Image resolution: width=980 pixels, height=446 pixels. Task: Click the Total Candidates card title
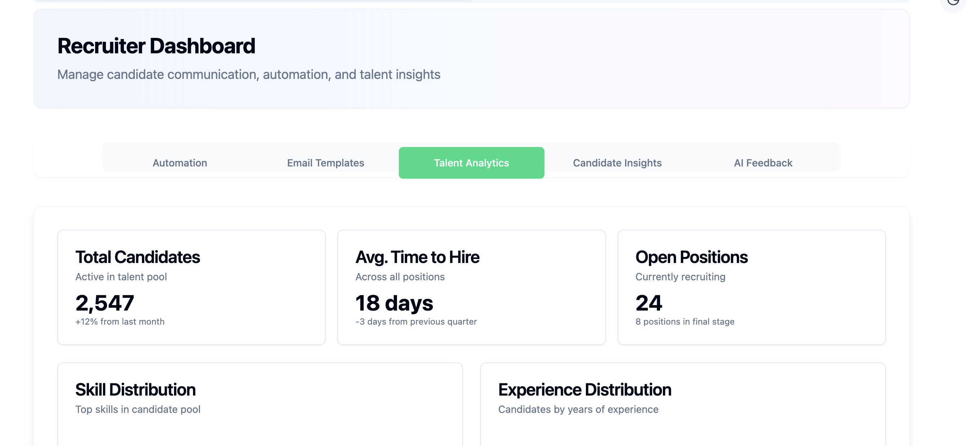[x=137, y=257]
